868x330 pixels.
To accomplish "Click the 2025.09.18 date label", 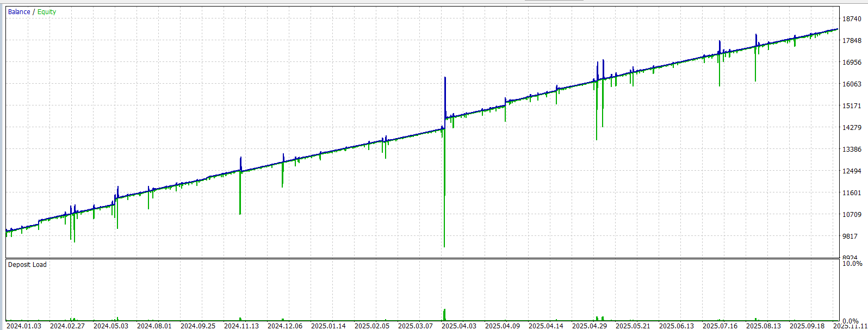I will click(807, 326).
